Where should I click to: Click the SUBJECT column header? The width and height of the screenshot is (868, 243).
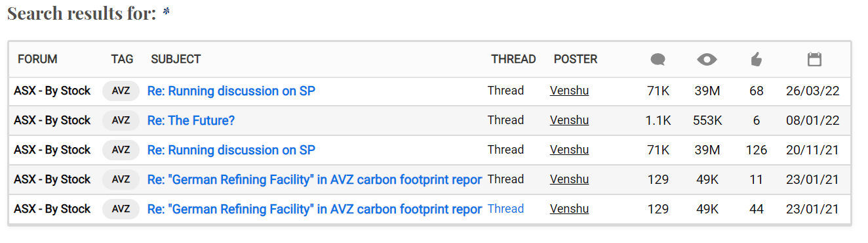click(176, 59)
